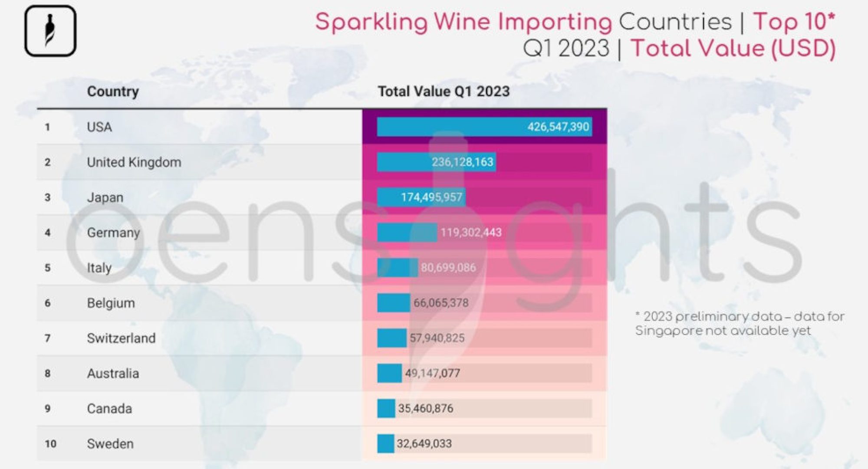
Task: Select the Switzerland row label
Action: point(121,338)
